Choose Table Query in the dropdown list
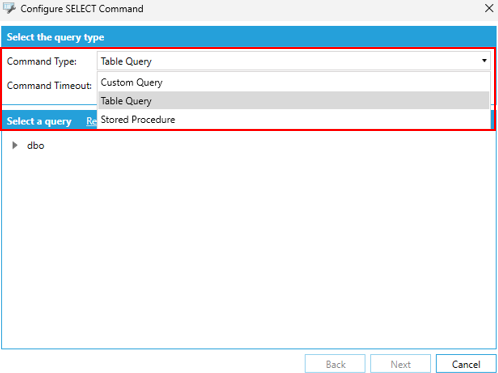Viewport: 498px width, 373px height. (294, 101)
